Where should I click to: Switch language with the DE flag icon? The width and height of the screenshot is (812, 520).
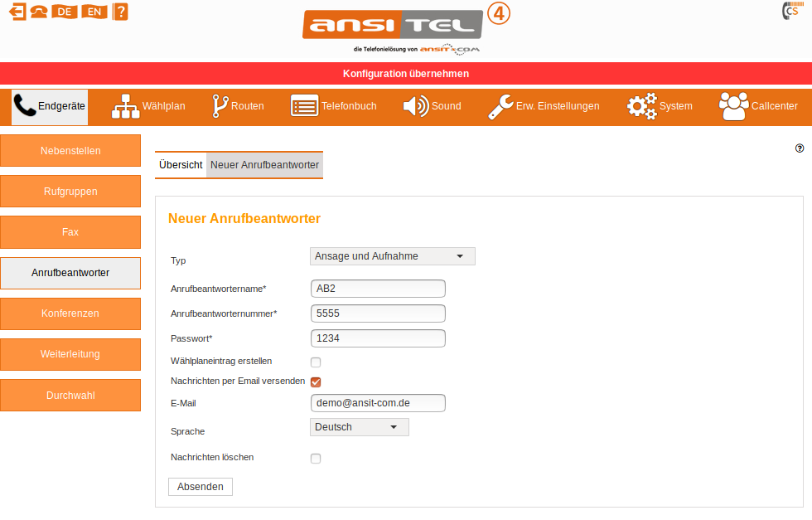64,12
